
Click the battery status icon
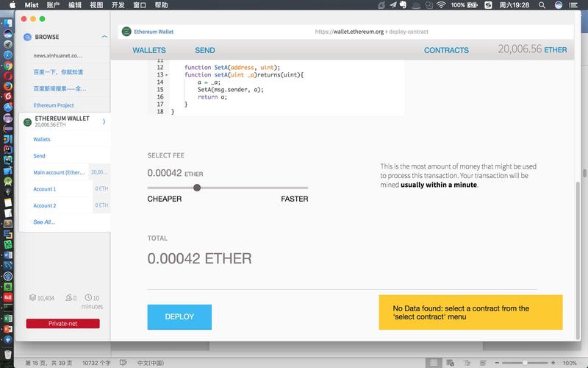(472, 5)
